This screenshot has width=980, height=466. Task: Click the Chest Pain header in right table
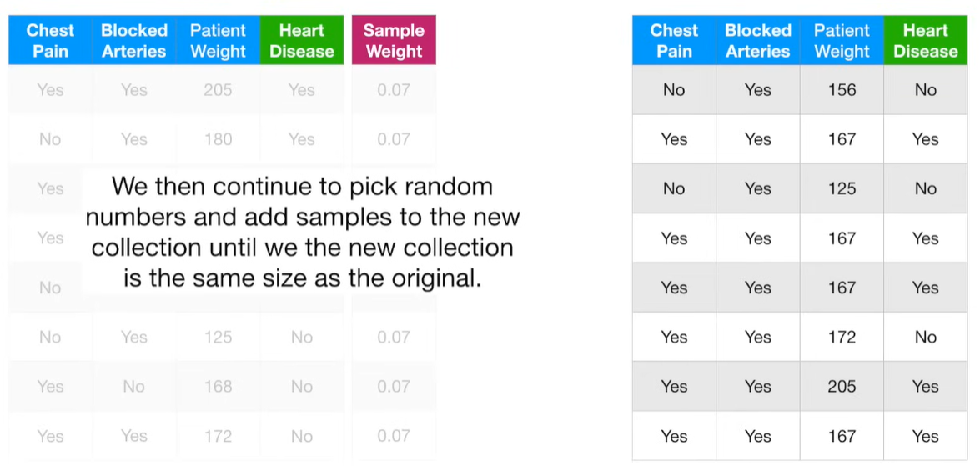[x=674, y=41]
